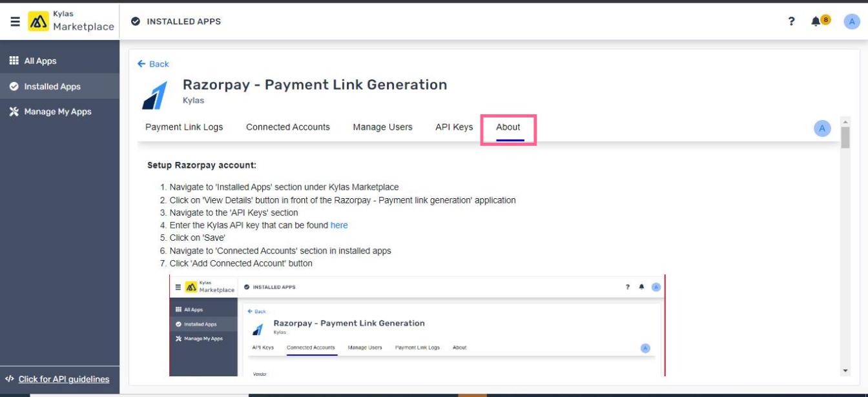Switch to the Manage Users tab

[382, 127]
